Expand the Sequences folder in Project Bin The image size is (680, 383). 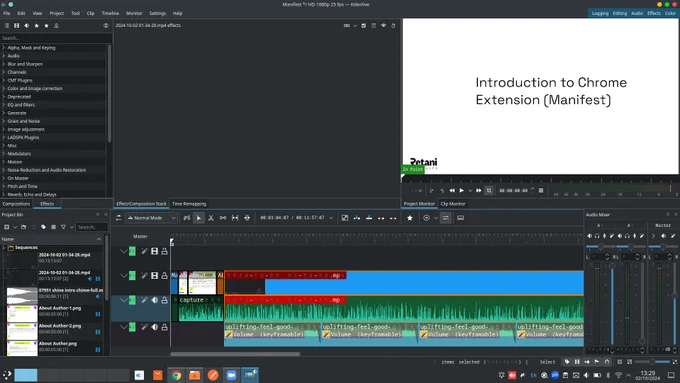point(3,248)
